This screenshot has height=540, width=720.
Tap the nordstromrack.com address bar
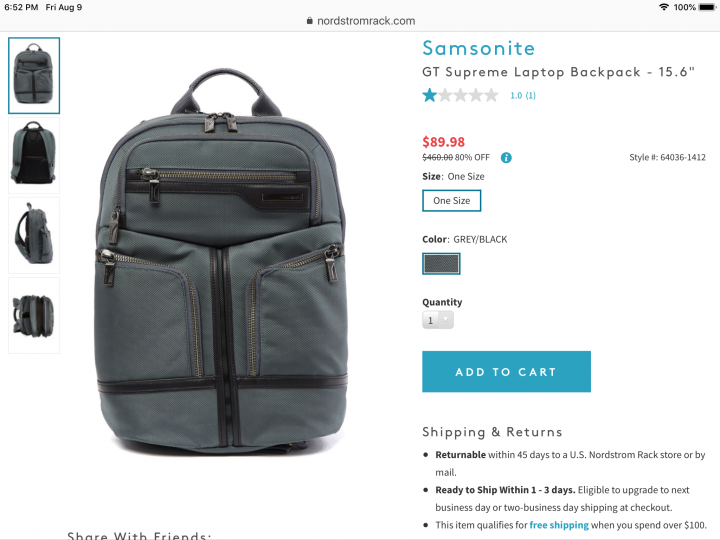[x=360, y=21]
